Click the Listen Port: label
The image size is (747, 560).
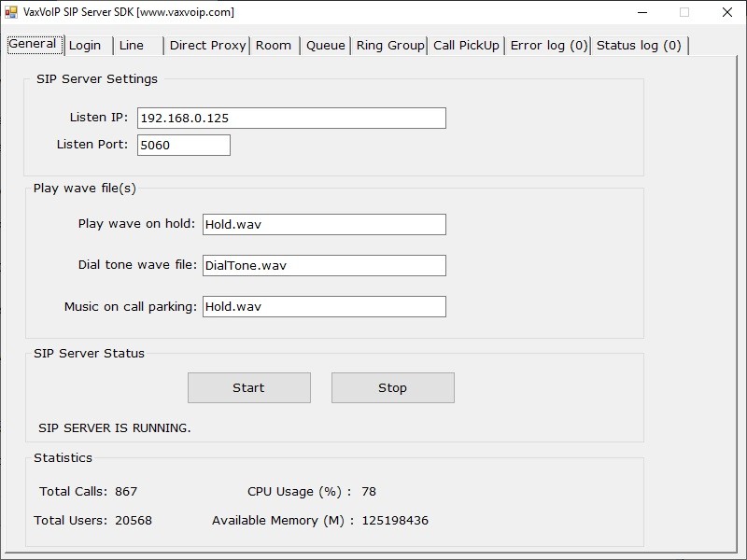(92, 144)
